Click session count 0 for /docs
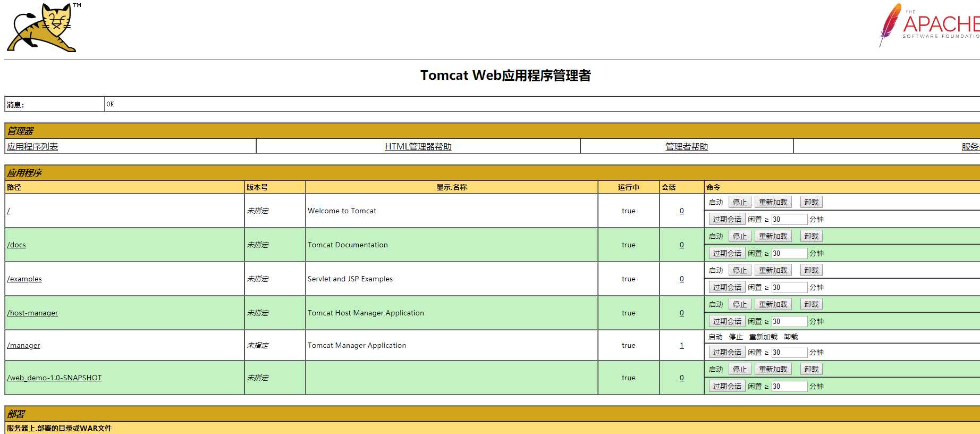 pos(682,245)
